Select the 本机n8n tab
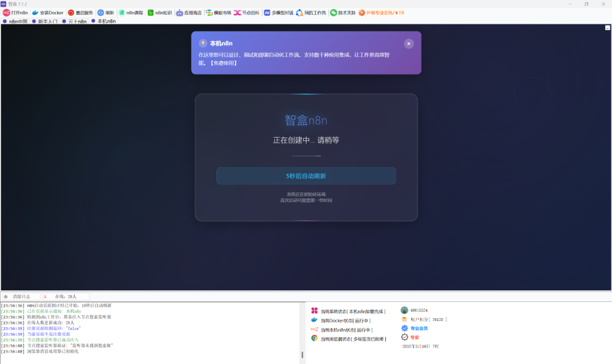612x364 pixels. tap(104, 21)
